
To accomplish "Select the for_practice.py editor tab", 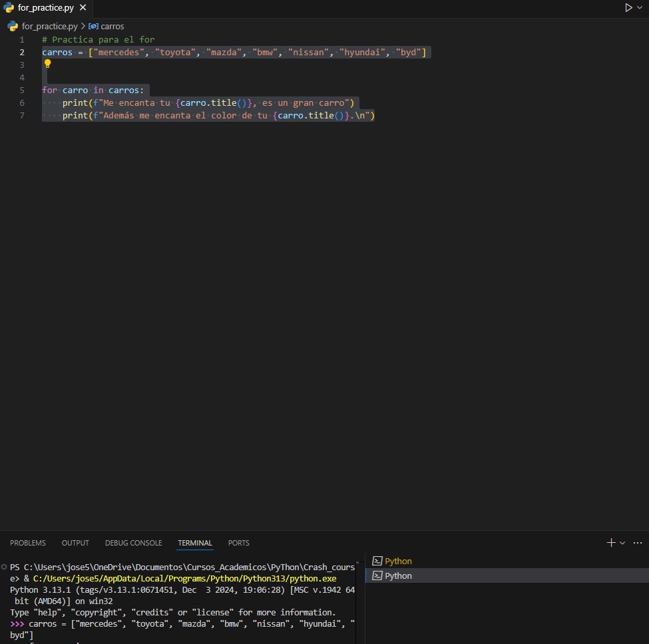I will click(45, 8).
